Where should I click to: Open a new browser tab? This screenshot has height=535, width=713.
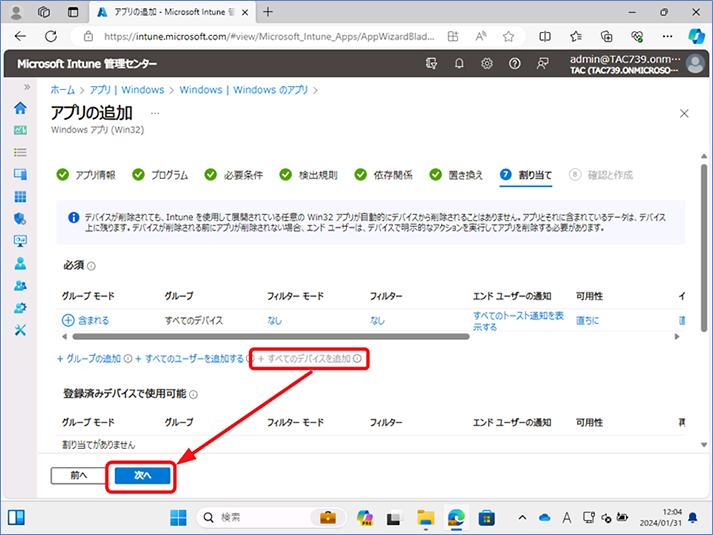click(x=268, y=12)
